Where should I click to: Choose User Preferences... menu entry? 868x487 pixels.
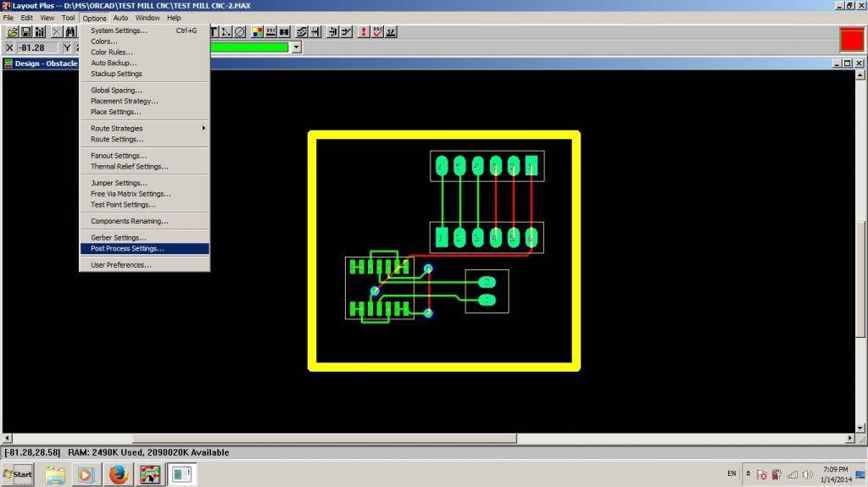click(x=144, y=264)
